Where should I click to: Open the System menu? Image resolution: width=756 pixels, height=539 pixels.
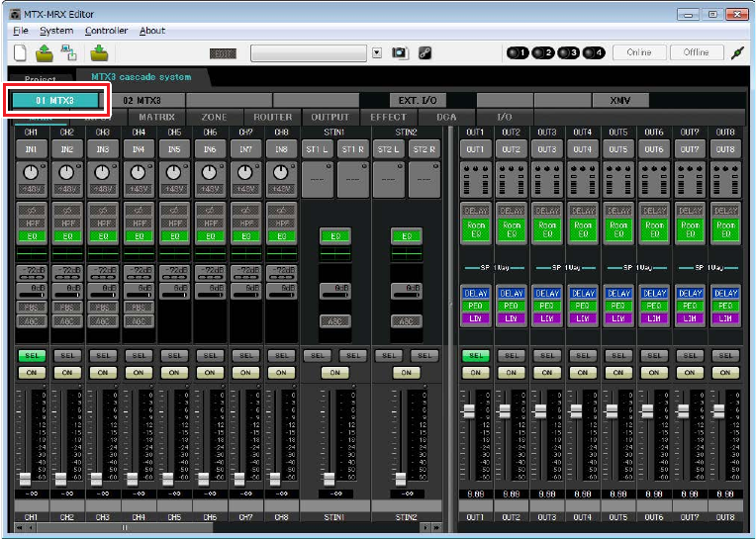point(56,31)
